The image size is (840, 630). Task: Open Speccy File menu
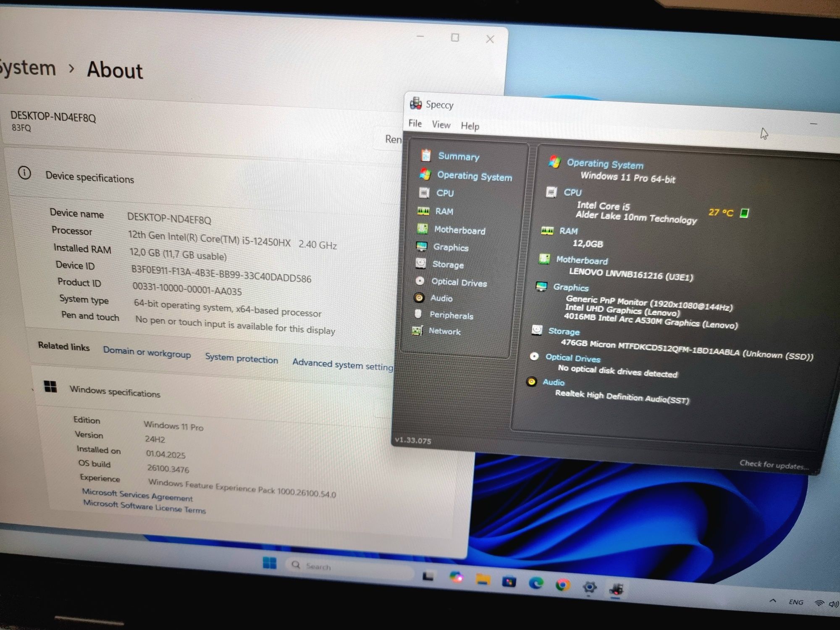(x=415, y=123)
